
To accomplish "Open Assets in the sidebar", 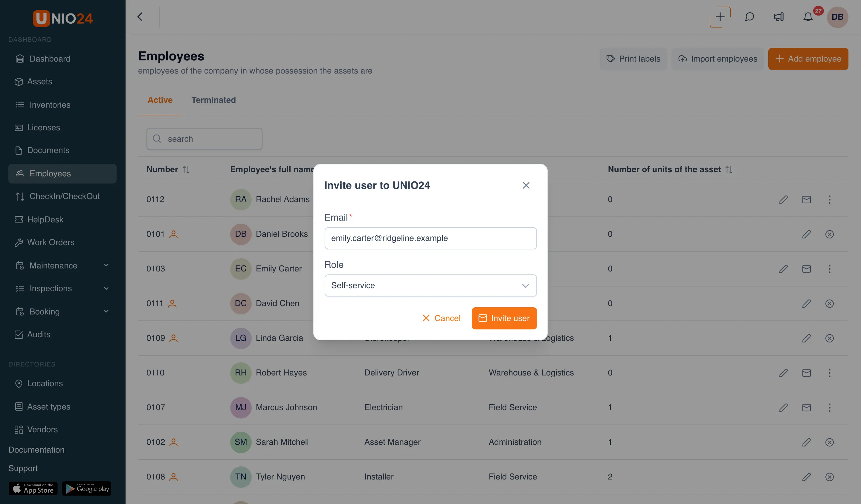I will point(62,82).
